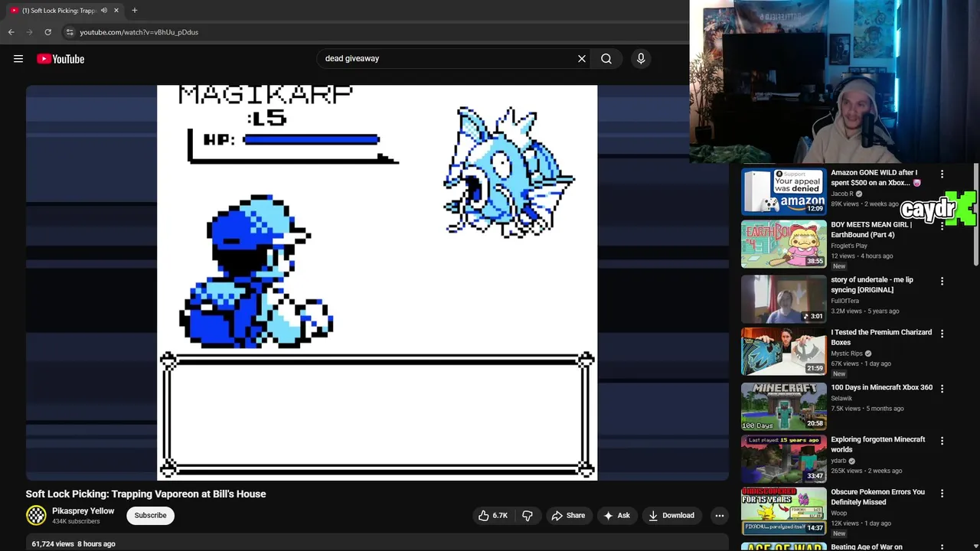Click the page vertical scrollbar
Image resolution: width=980 pixels, height=551 pixels.
pos(976,214)
